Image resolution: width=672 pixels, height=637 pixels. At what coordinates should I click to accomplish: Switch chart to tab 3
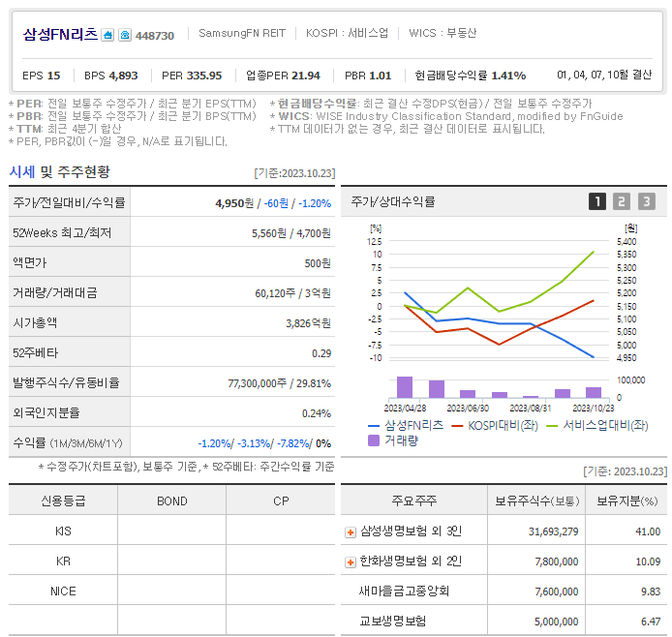coord(646,201)
